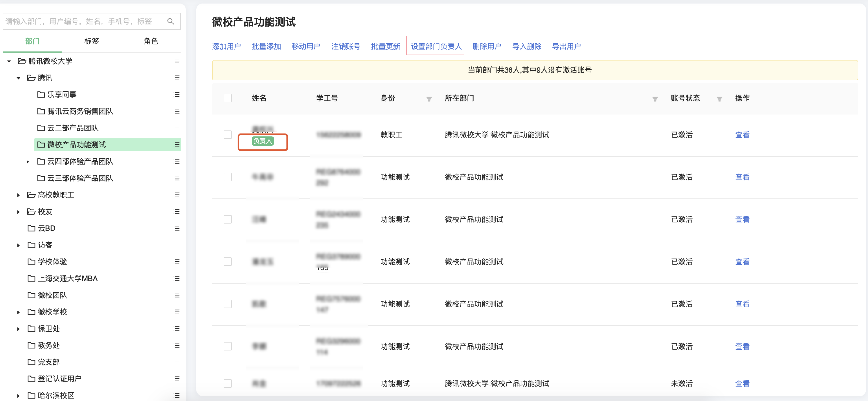Image resolution: width=868 pixels, height=401 pixels.
Task: Open list menu icon for 登记认证用户
Action: pyautogui.click(x=176, y=379)
